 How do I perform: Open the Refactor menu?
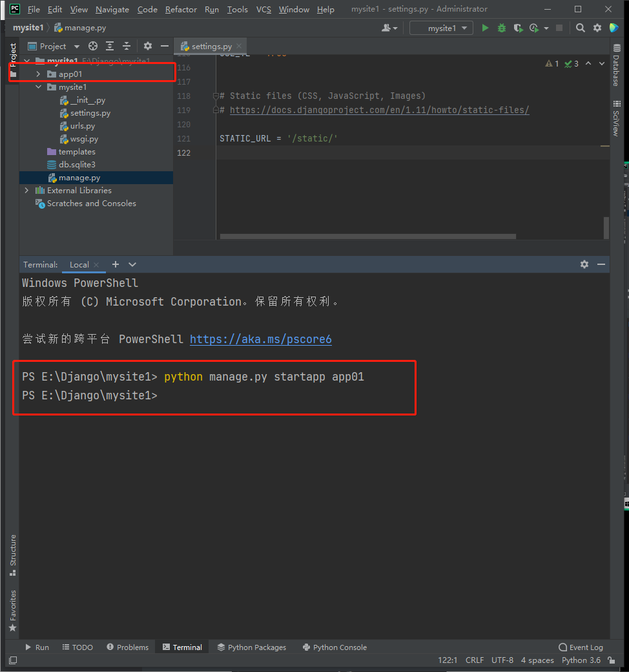(x=181, y=10)
